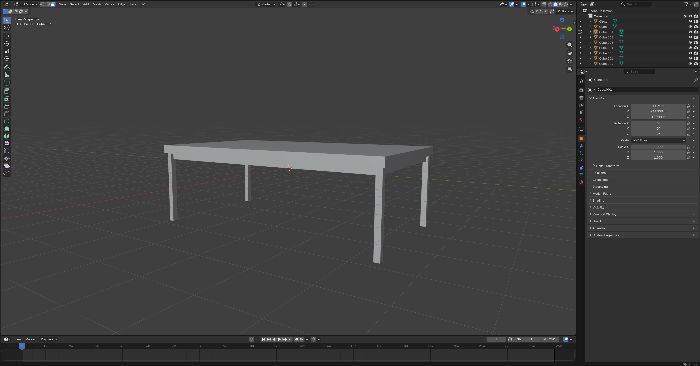
Task: Select the Measure tool
Action: click(x=7, y=75)
